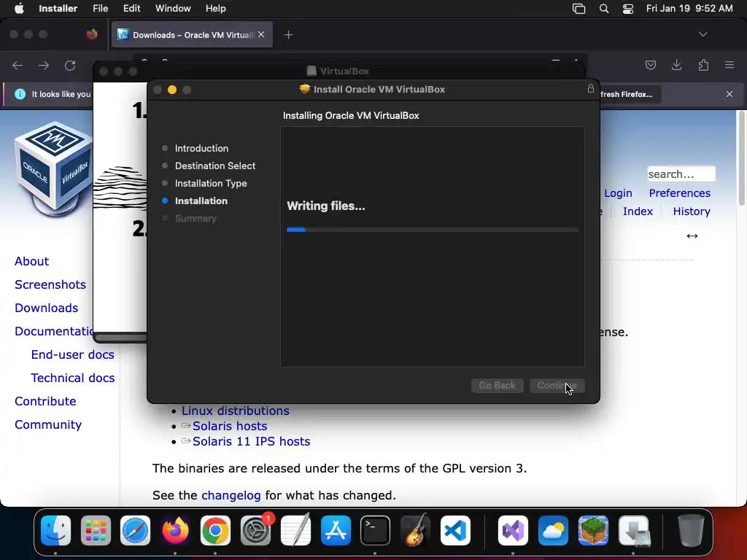
Task: Open the Contribute sidebar link
Action: point(45,401)
